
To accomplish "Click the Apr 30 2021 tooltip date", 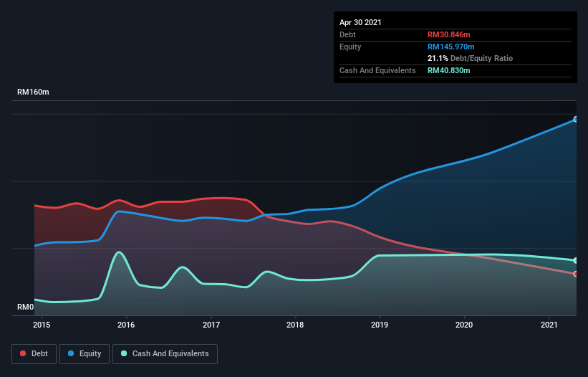I will (x=360, y=22).
